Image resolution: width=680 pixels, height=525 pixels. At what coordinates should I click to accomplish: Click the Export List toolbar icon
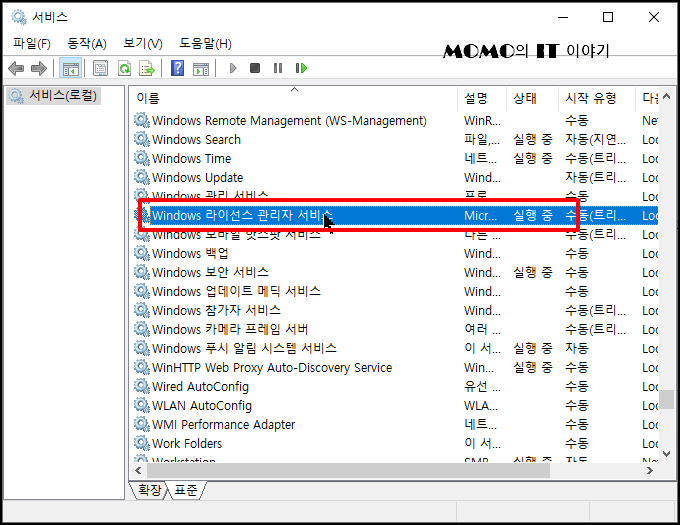(x=147, y=68)
